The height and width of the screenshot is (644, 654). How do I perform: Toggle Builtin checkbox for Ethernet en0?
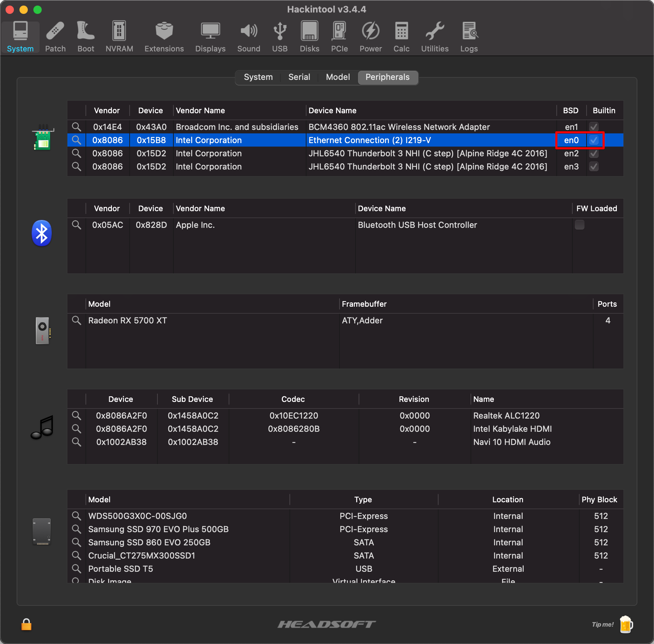click(x=594, y=140)
